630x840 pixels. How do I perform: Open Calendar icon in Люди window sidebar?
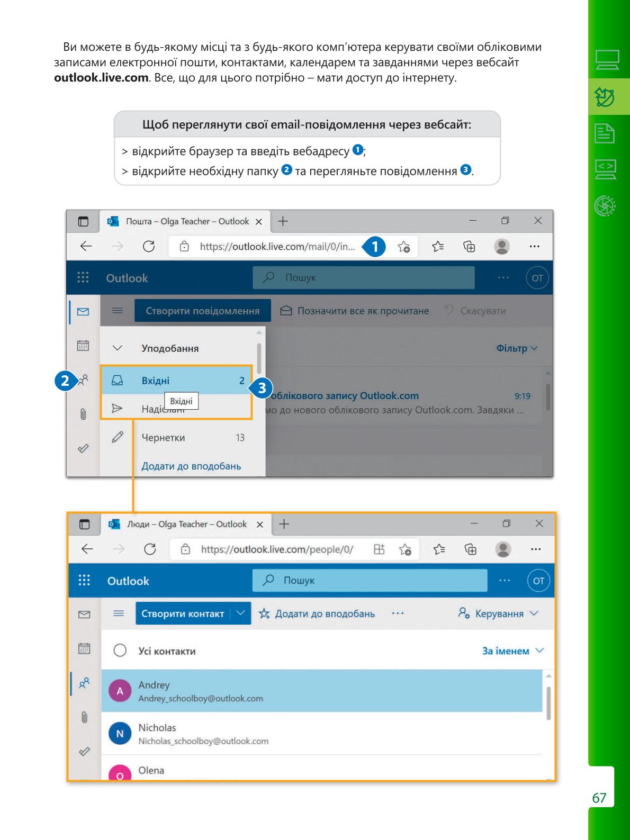coord(84,648)
